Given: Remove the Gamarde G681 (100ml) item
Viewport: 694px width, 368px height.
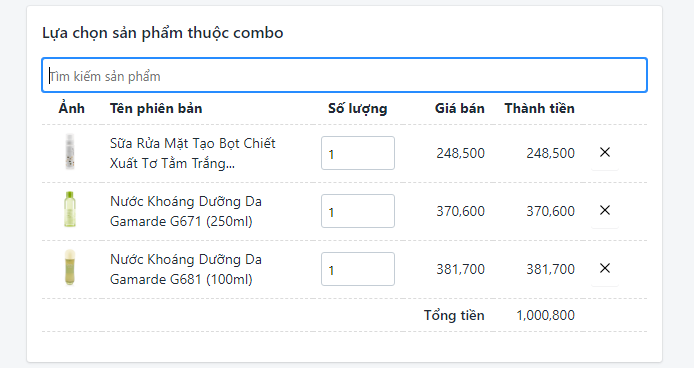Looking at the screenshot, I should 605,269.
